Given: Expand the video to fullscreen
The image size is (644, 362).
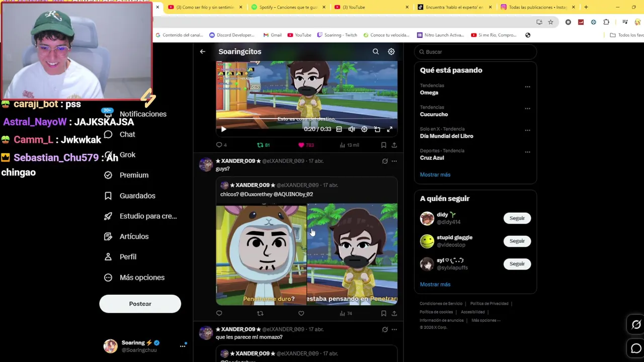Looking at the screenshot, I should (389, 129).
